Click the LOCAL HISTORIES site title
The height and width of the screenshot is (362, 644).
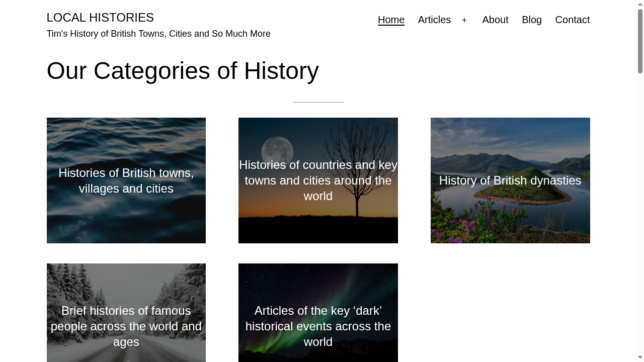click(100, 17)
